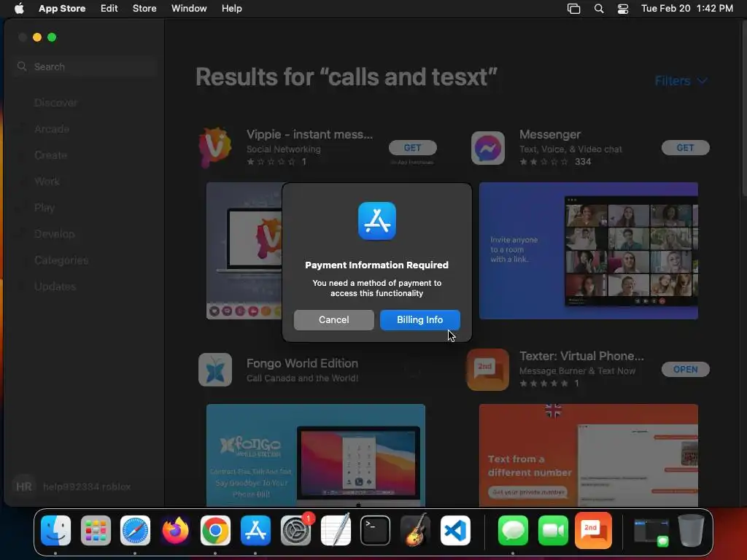The image size is (747, 560).
Task: Open Visual Studio Code from the Dock
Action: pos(455,531)
